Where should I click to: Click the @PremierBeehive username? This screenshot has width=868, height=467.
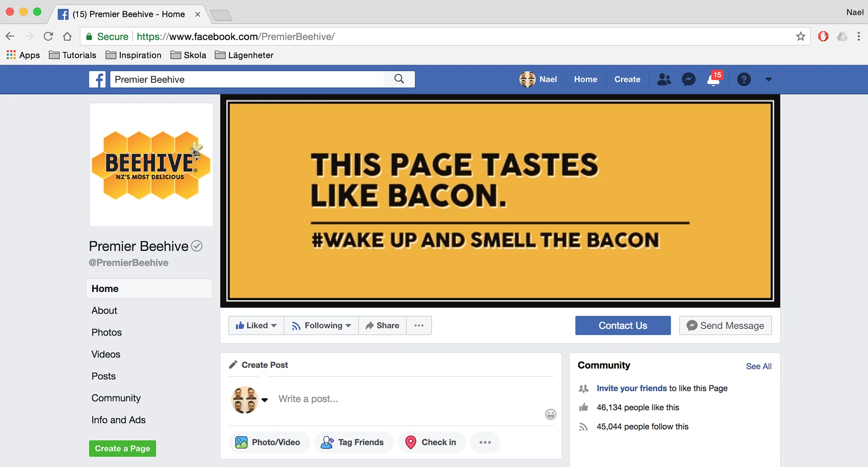click(128, 263)
